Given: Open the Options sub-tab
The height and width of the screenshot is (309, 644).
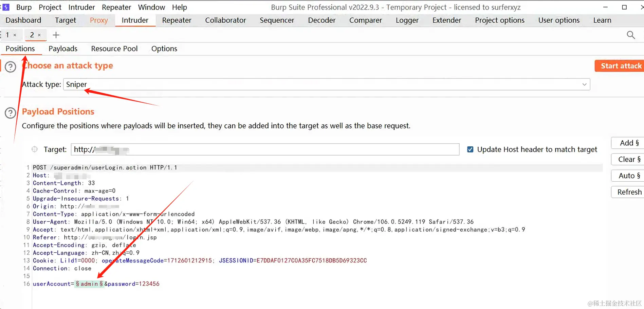Looking at the screenshot, I should (x=164, y=49).
